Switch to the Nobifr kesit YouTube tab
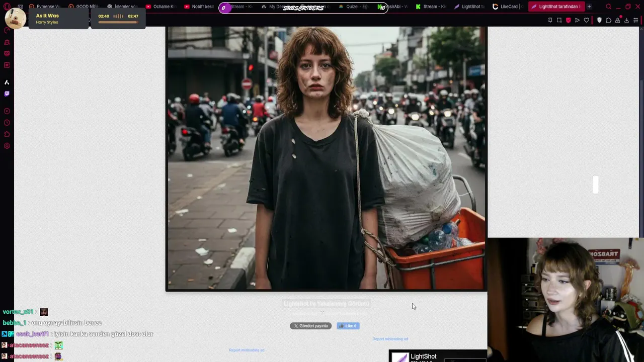This screenshot has width=644, height=362. 199,7
